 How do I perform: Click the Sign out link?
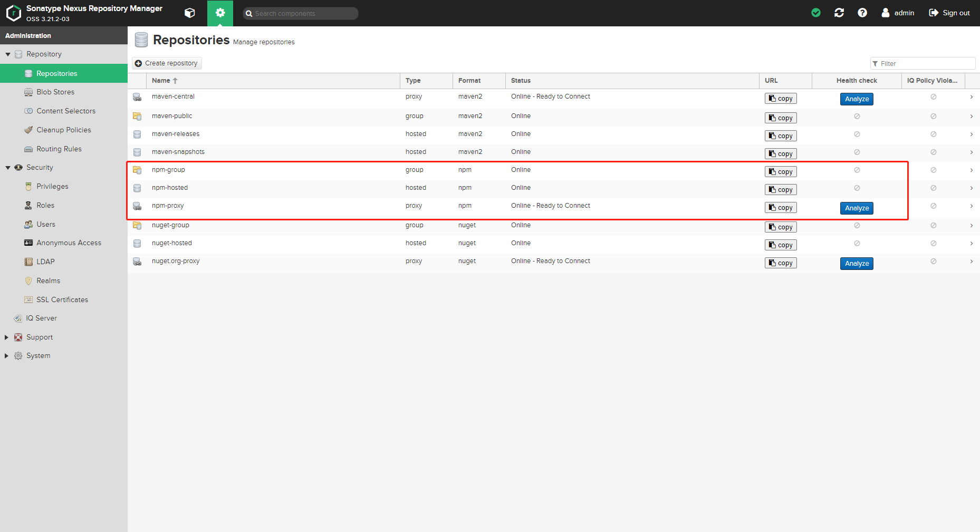pos(949,13)
